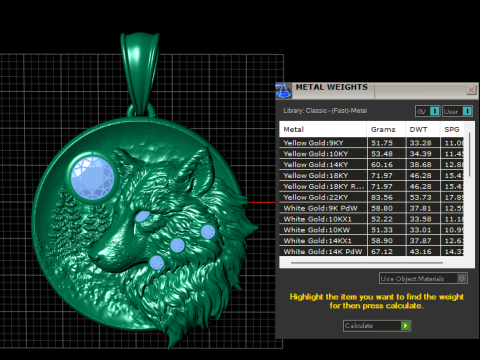Click the Library: Classic (Fast)-Metal label
The width and height of the screenshot is (480, 360).
tap(325, 111)
